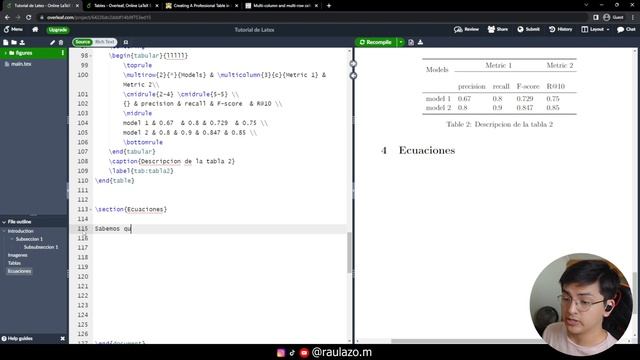Click editor vertical scrollbar thumb

point(349,252)
